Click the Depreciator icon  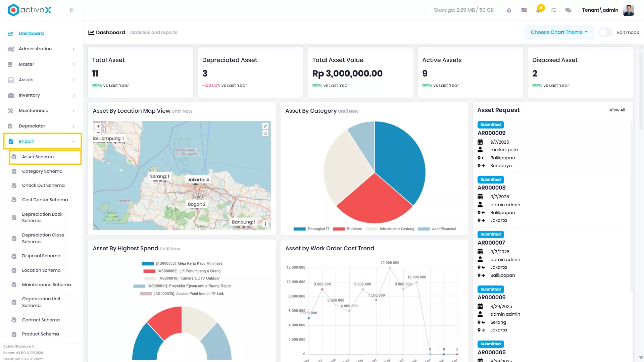[x=10, y=126]
